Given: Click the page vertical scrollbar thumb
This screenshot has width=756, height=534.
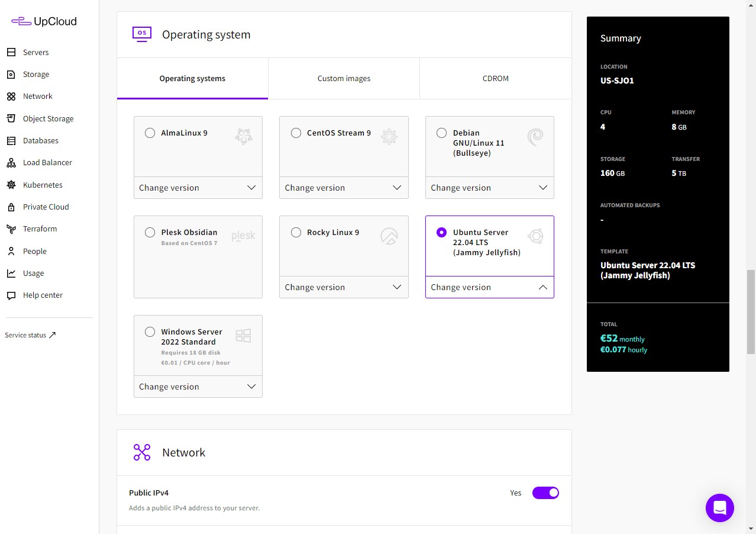Looking at the screenshot, I should (x=751, y=311).
